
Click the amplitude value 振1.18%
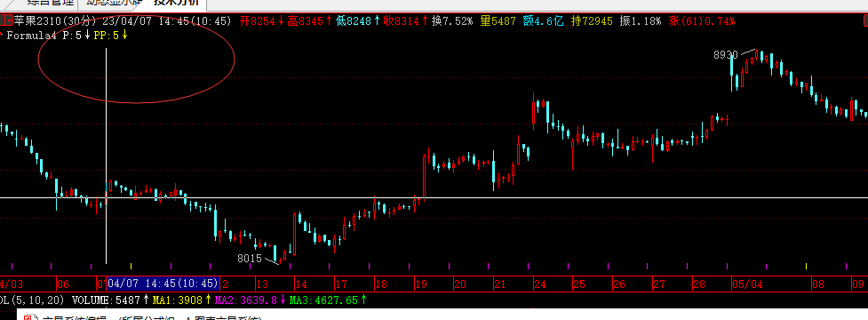tap(641, 21)
